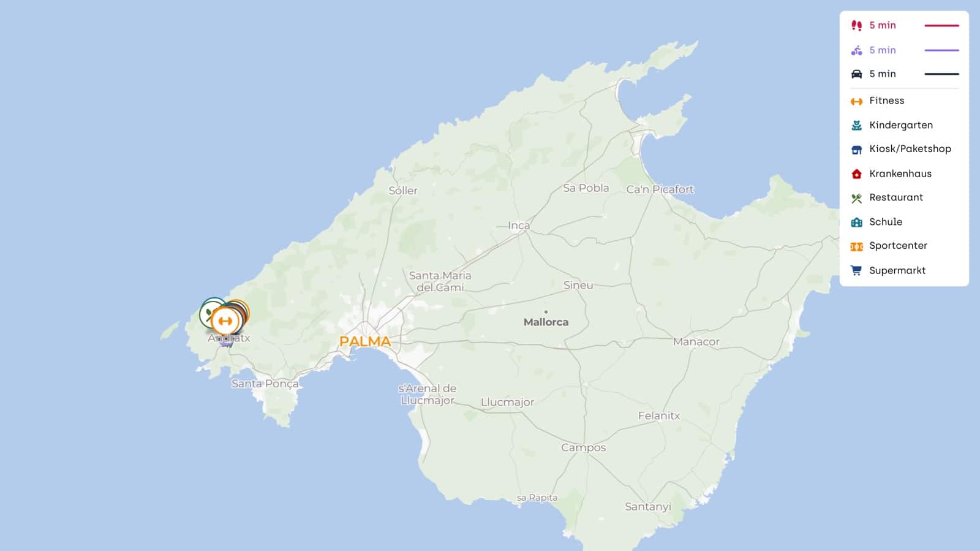Click the Krankenhaus hospital icon
Screen dimensions: 980x551
coord(856,174)
